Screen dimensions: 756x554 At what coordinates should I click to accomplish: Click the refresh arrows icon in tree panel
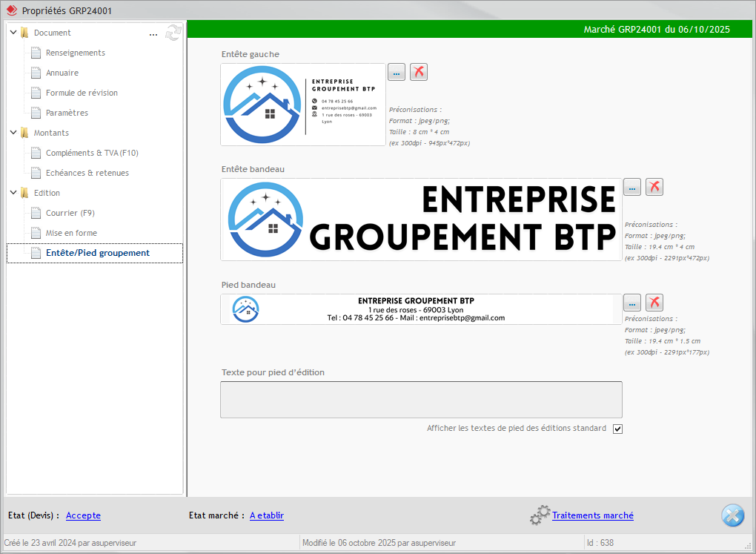pos(173,33)
